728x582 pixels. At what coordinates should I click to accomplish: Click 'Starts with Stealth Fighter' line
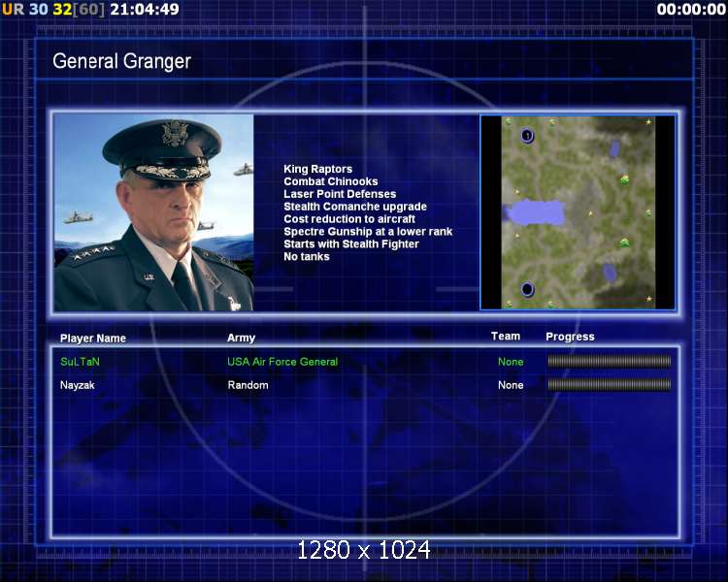[351, 244]
